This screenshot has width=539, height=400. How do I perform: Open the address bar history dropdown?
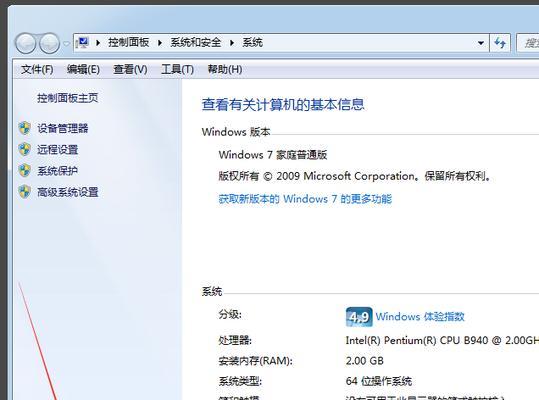click(481, 43)
